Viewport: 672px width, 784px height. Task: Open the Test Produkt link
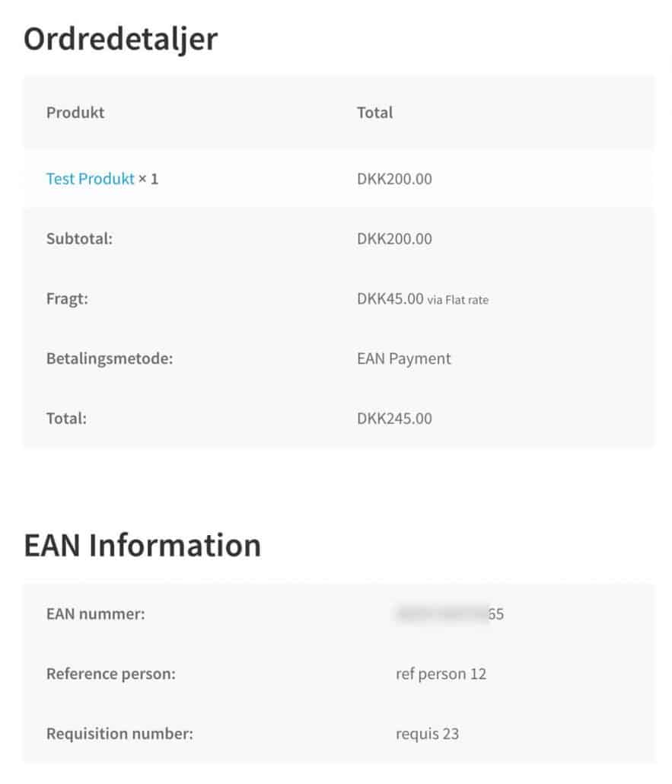pyautogui.click(x=90, y=179)
